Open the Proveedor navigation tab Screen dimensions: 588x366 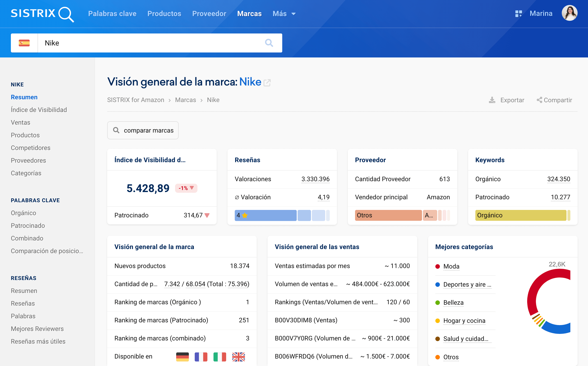pos(209,14)
